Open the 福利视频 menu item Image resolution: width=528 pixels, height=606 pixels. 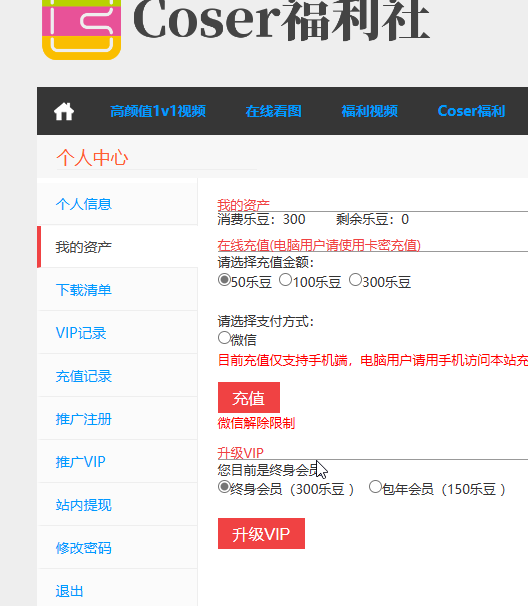[x=369, y=111]
